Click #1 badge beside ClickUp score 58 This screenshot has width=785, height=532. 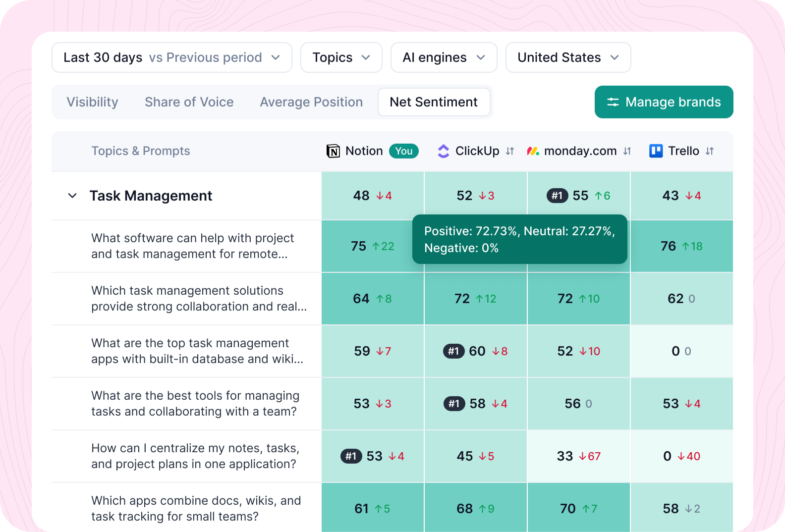click(x=454, y=404)
